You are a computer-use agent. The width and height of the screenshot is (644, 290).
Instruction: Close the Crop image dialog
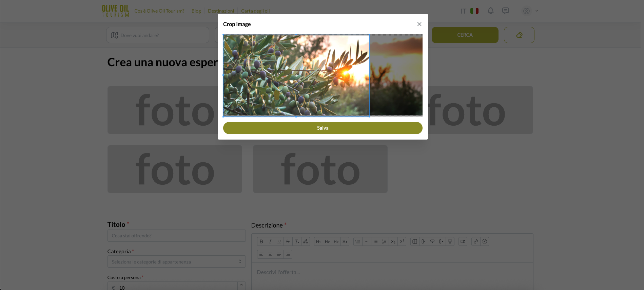tap(419, 24)
